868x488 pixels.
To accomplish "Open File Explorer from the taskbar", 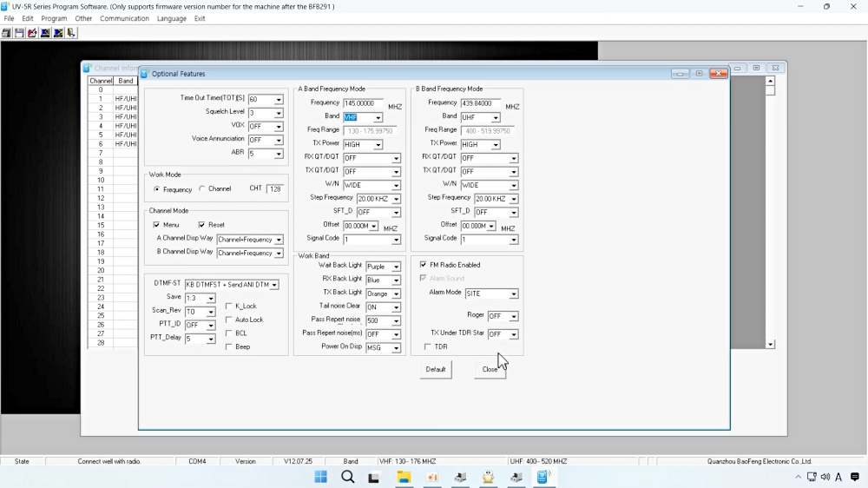I will click(x=404, y=477).
